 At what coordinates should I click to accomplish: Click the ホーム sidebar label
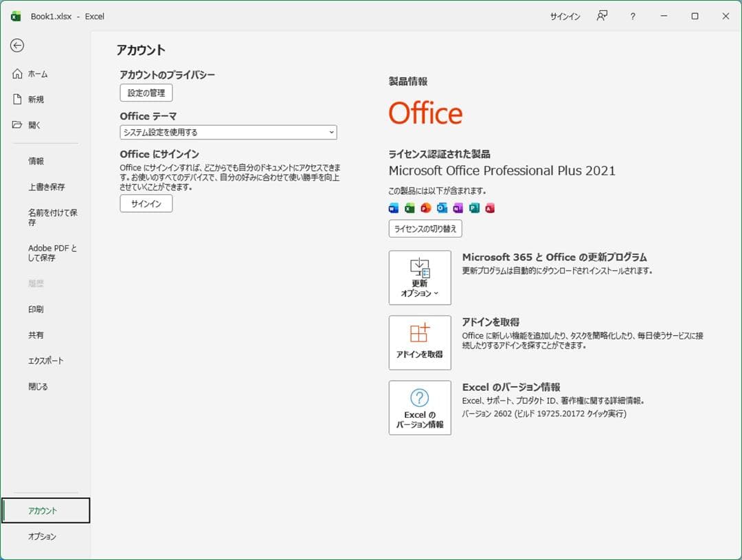point(38,74)
